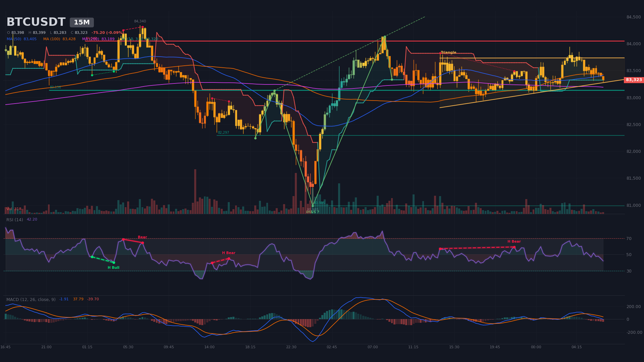Click the 22:30 time axis label
This screenshot has height=362, width=644.
(x=291, y=347)
